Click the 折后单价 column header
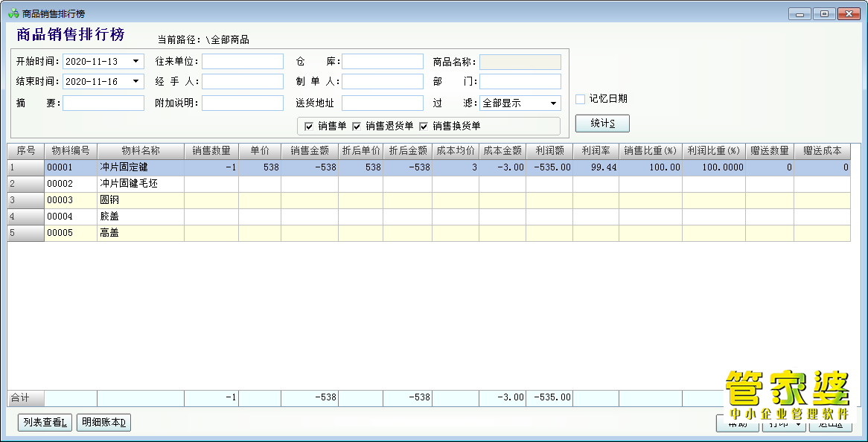Image resolution: width=868 pixels, height=442 pixels. pyautogui.click(x=361, y=151)
